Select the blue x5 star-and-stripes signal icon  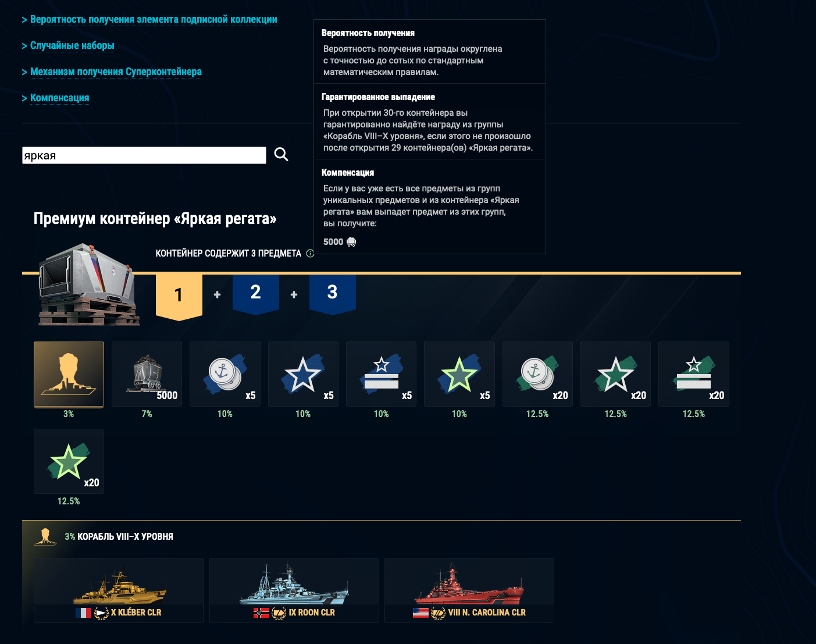tap(381, 374)
